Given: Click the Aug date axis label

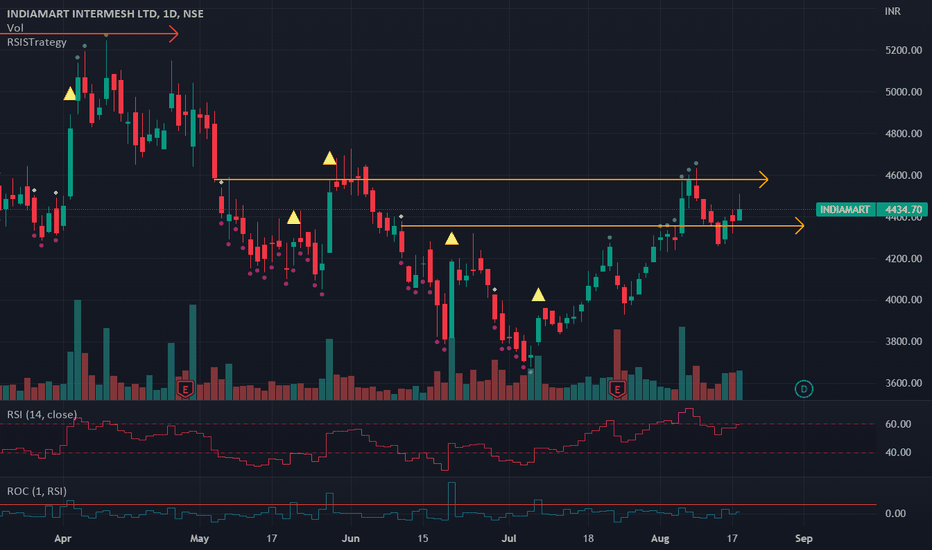Looking at the screenshot, I should tap(660, 539).
